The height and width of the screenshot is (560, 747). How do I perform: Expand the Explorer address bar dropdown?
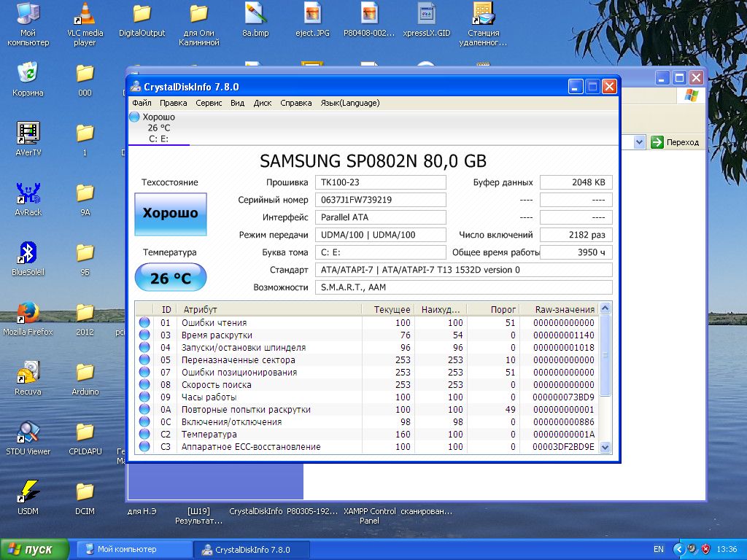[x=640, y=142]
